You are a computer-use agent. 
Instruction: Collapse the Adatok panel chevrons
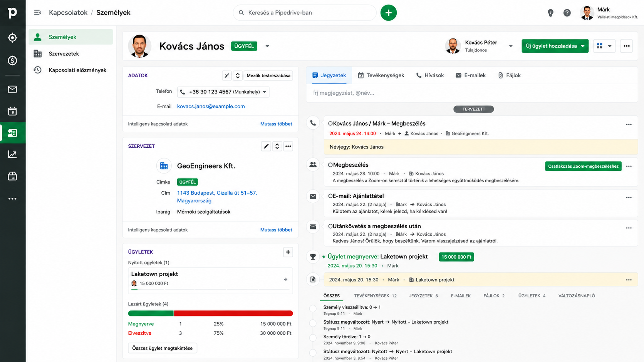[x=238, y=75]
